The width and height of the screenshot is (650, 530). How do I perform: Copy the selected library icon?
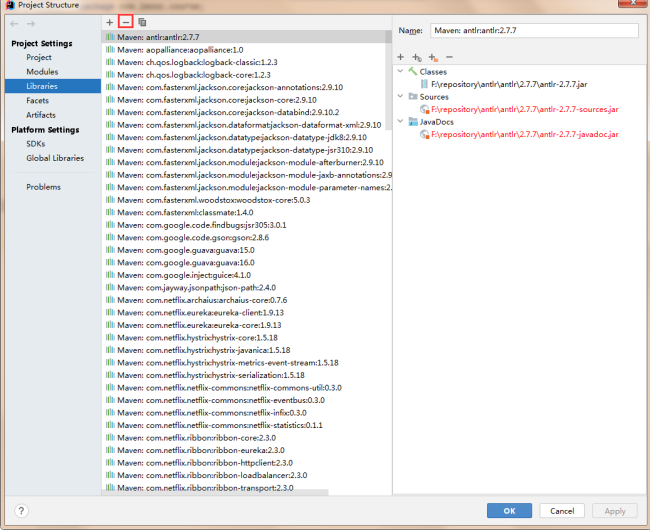tap(142, 22)
